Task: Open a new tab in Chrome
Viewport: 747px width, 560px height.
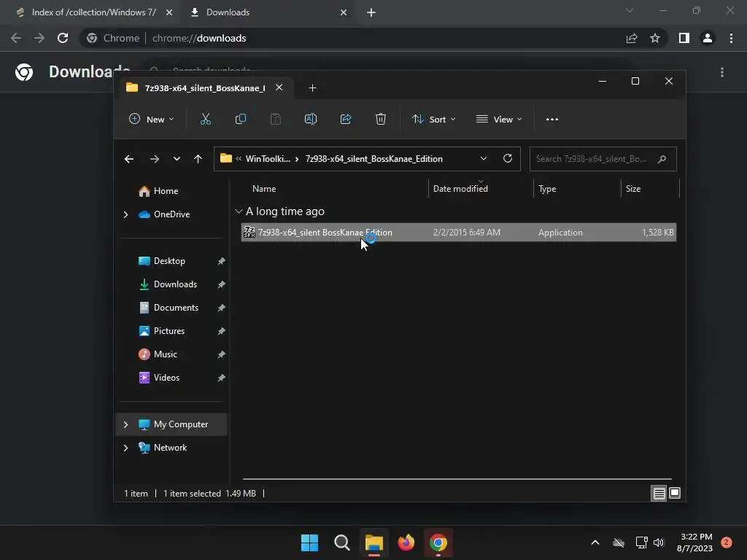Action: tap(371, 12)
